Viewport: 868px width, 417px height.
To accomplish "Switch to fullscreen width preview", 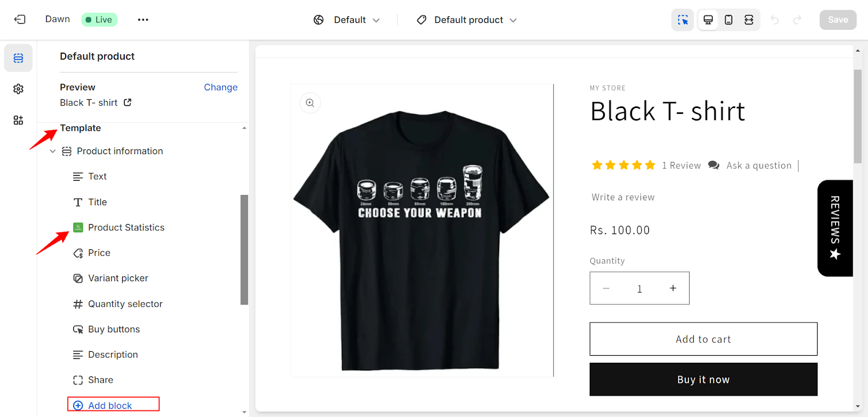I will 749,20.
